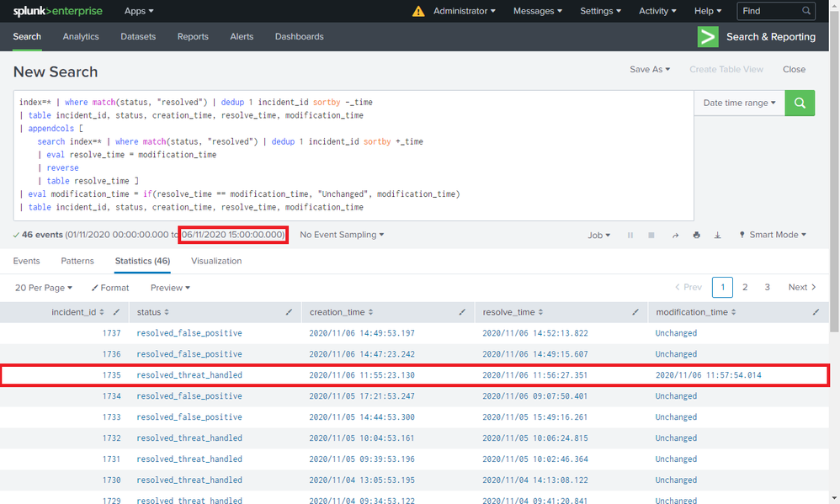
Task: Open the No Event Sampling dropdown
Action: (342, 235)
